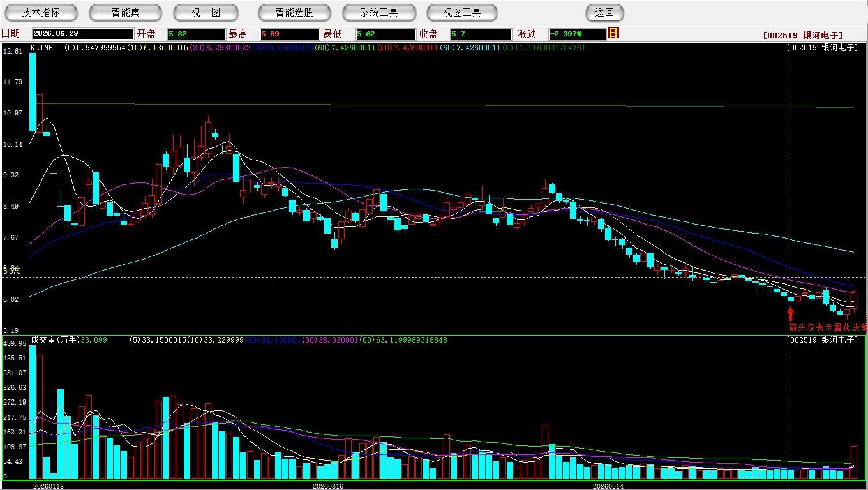Open the 技术指标 menu button

point(41,13)
